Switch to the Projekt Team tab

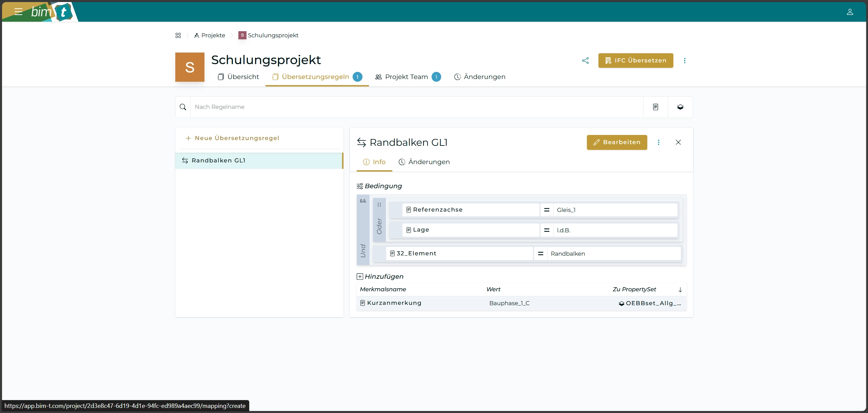(x=407, y=77)
